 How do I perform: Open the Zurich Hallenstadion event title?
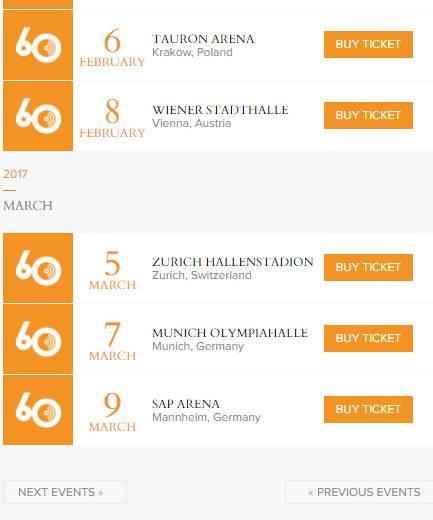233,262
